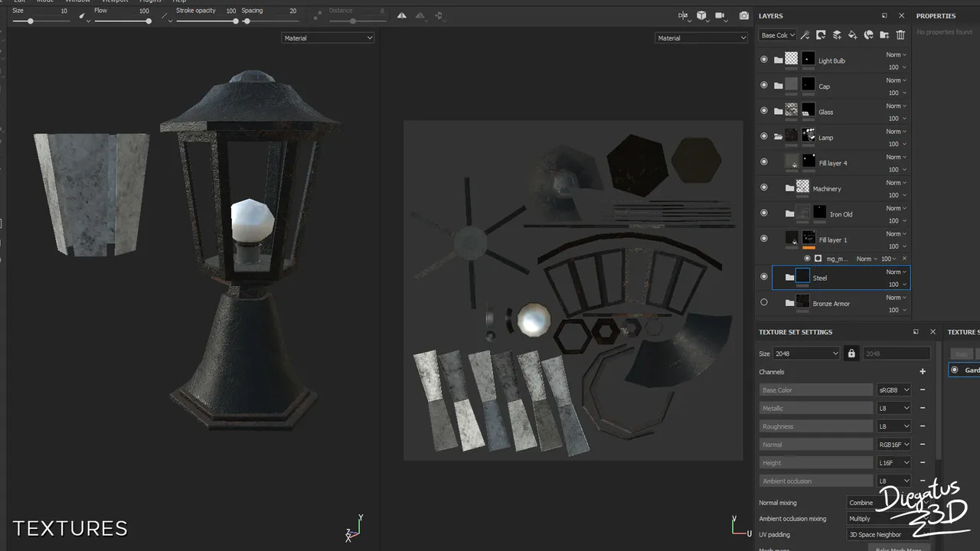Delete the selected layer with trash icon
This screenshot has width=980, height=551.
[900, 35]
